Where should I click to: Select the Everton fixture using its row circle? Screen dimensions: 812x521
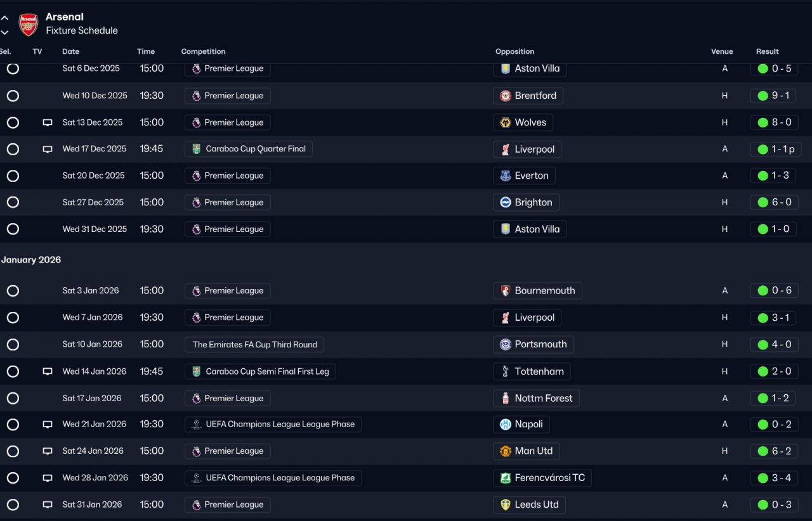13,176
